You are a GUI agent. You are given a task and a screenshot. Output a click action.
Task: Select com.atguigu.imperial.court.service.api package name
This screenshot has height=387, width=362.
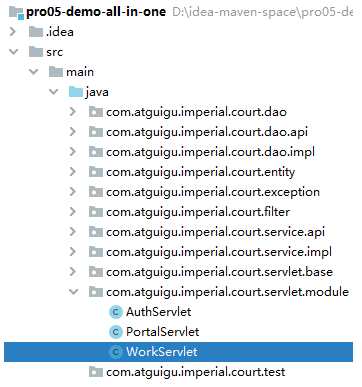pos(215,232)
